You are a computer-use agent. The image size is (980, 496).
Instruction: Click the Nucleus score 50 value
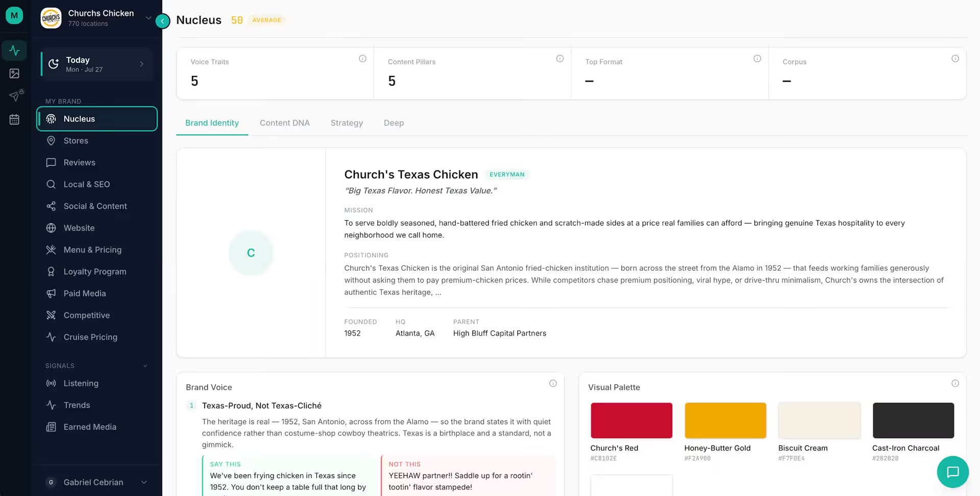tap(237, 20)
